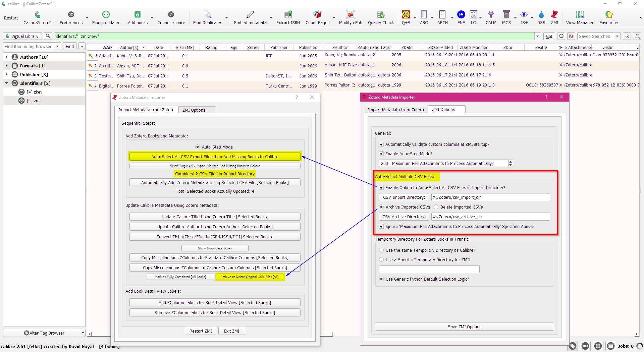The width and height of the screenshot is (644, 352).
Task: Select the Auto-Step Mode radio button
Action: pos(198,147)
